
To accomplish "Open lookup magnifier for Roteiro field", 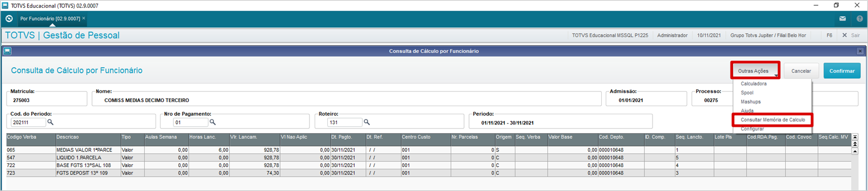I will pos(367,122).
